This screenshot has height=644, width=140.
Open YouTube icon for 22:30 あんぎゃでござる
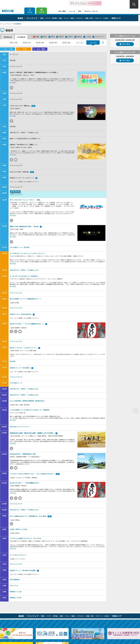coord(20,498)
